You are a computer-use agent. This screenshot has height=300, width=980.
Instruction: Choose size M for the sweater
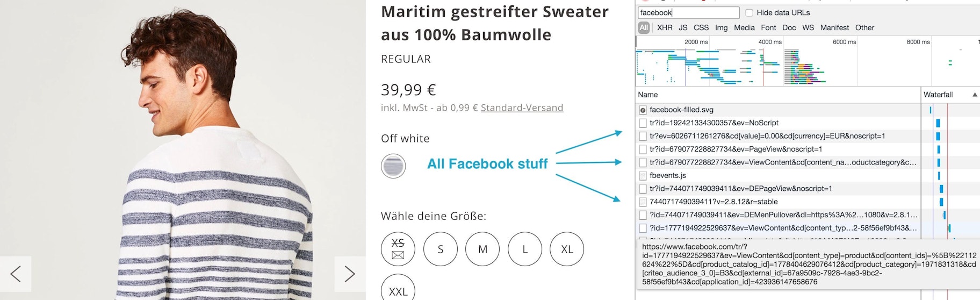tap(482, 249)
